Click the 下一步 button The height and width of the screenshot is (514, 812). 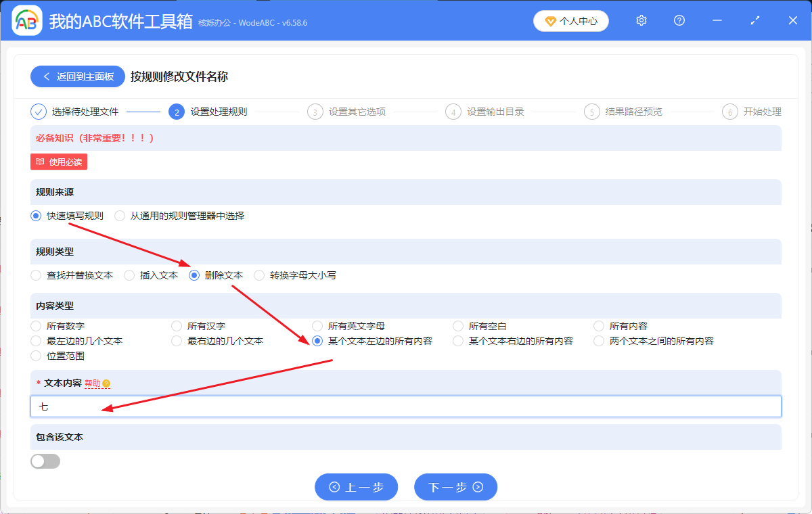click(x=455, y=487)
